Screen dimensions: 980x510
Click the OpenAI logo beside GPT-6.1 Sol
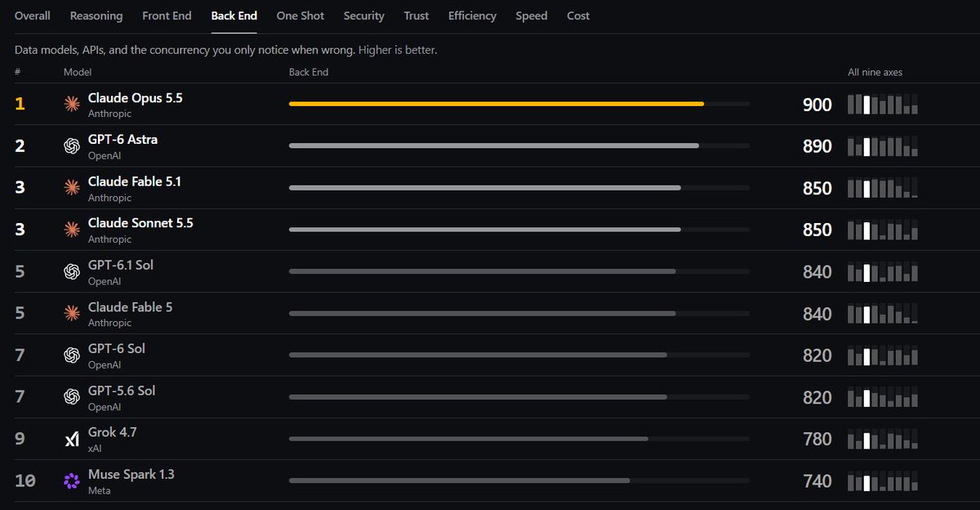72,271
